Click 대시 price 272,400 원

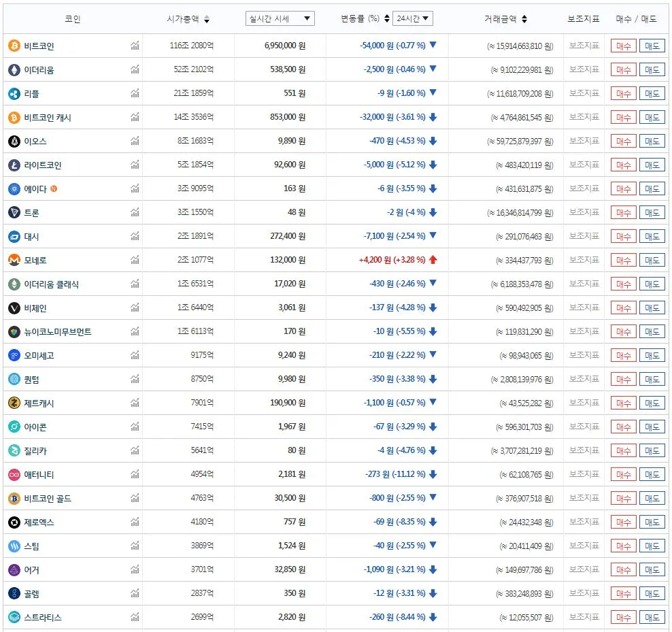coord(288,236)
